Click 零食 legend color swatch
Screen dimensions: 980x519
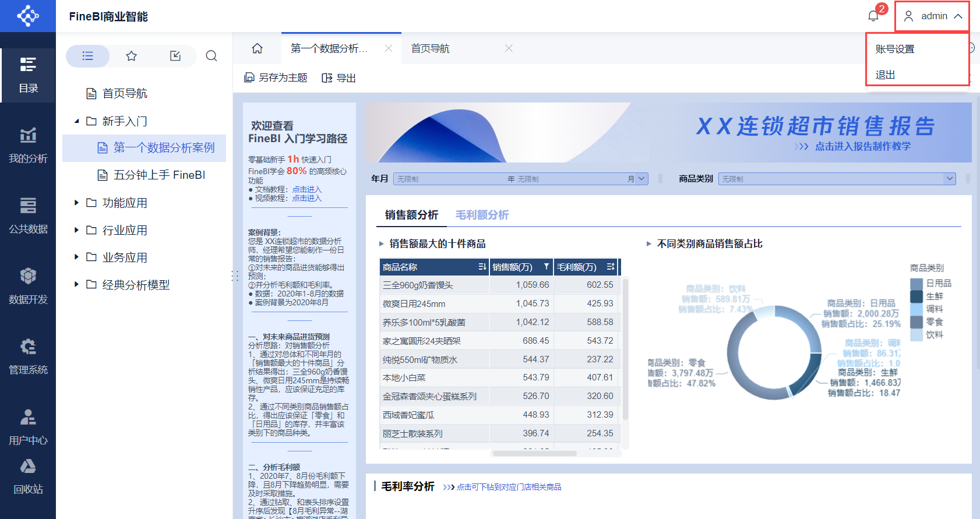pyautogui.click(x=916, y=322)
